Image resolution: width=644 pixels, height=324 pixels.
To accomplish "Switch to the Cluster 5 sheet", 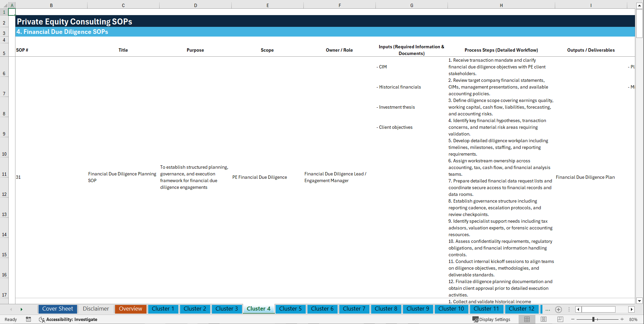I will coord(290,309).
